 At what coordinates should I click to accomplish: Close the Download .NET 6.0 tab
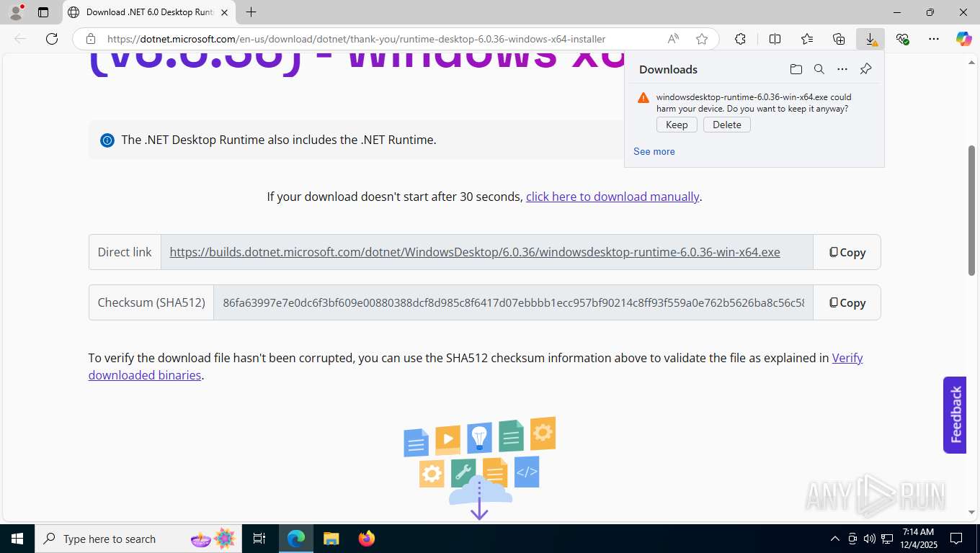click(224, 12)
